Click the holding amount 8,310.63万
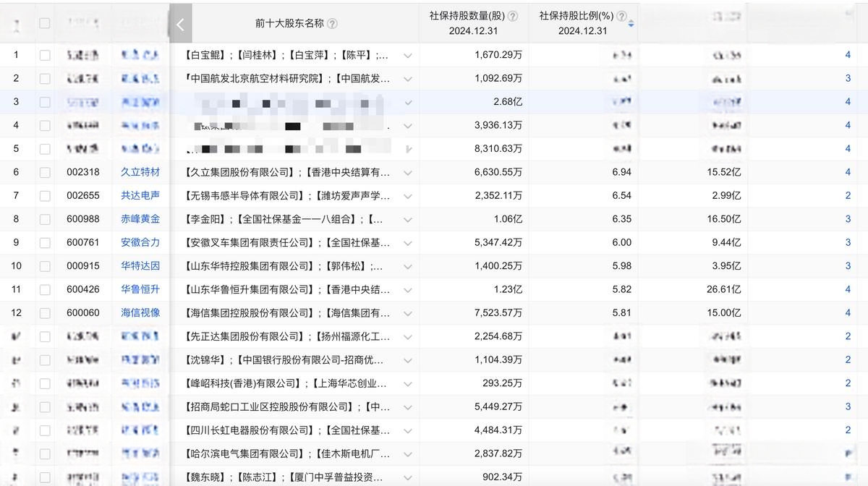 point(498,149)
